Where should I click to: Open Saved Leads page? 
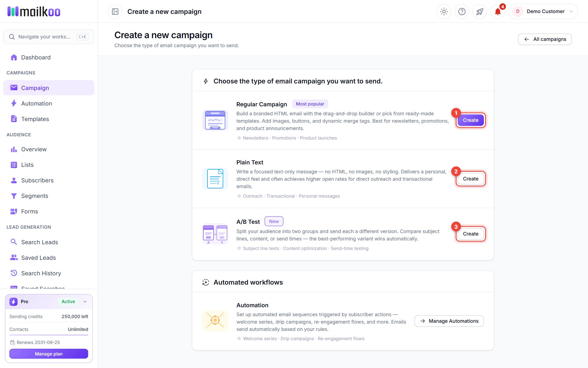49,258
